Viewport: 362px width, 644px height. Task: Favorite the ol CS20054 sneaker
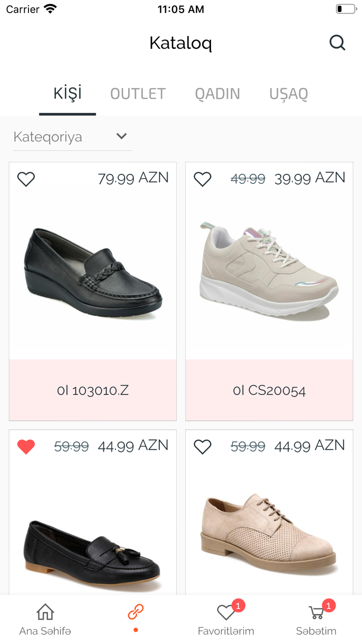click(203, 178)
